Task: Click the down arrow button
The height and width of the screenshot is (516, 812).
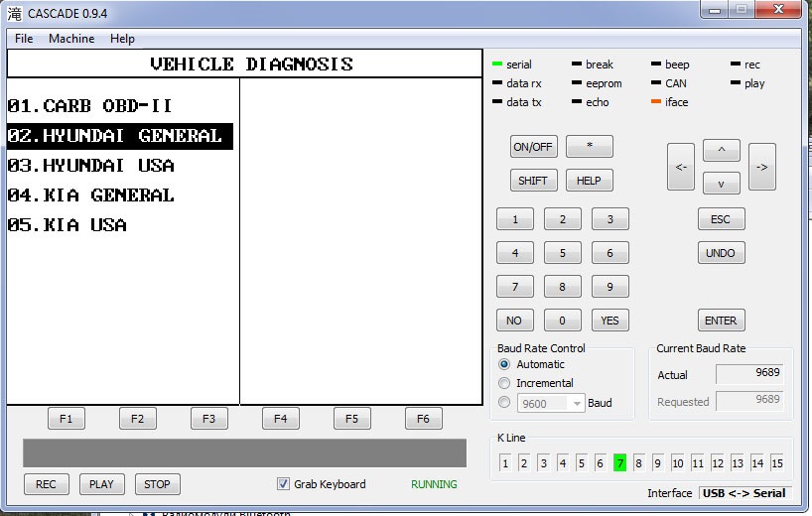Action: [722, 184]
